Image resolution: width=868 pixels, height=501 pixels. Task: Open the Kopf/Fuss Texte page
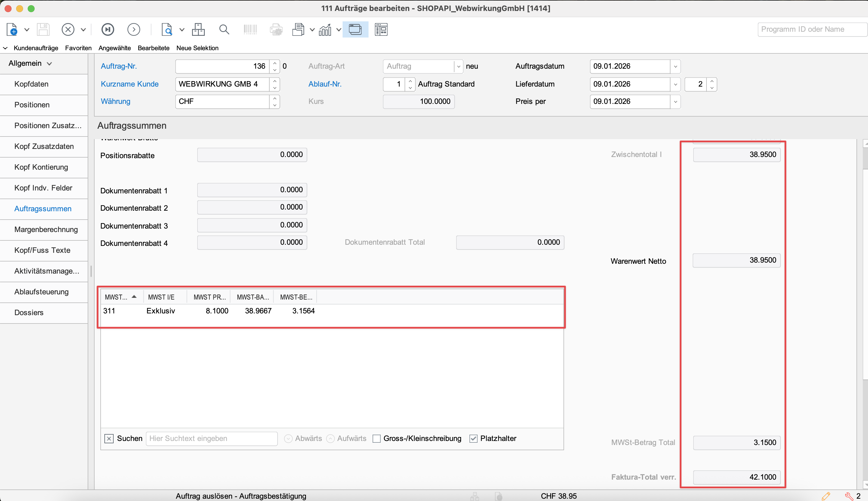(42, 250)
